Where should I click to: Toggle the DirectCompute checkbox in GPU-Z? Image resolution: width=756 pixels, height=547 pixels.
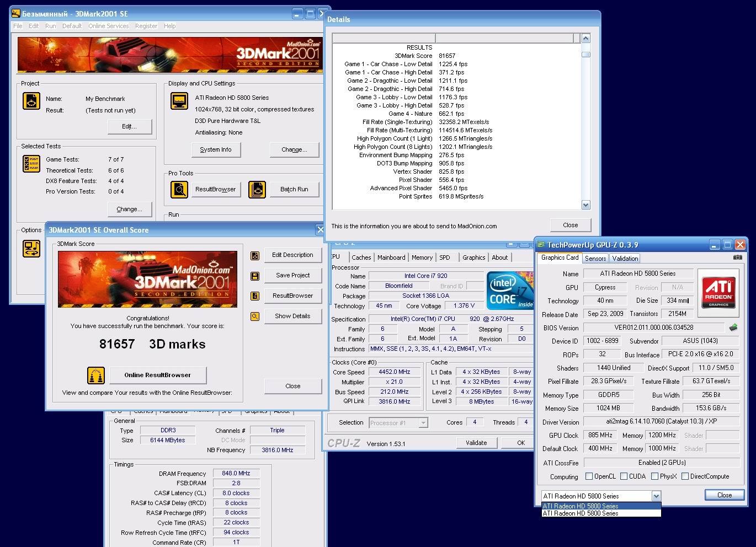[685, 476]
